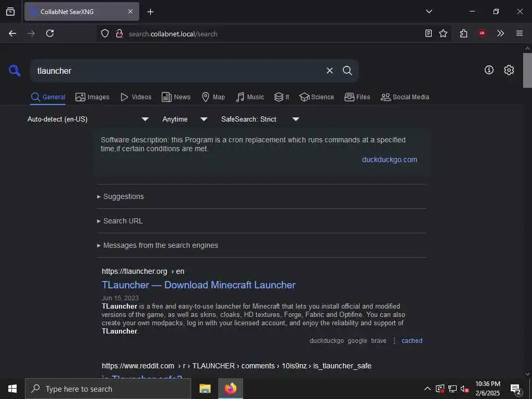Open the taskbar clock showing 10:36 PM

pyautogui.click(x=487, y=389)
